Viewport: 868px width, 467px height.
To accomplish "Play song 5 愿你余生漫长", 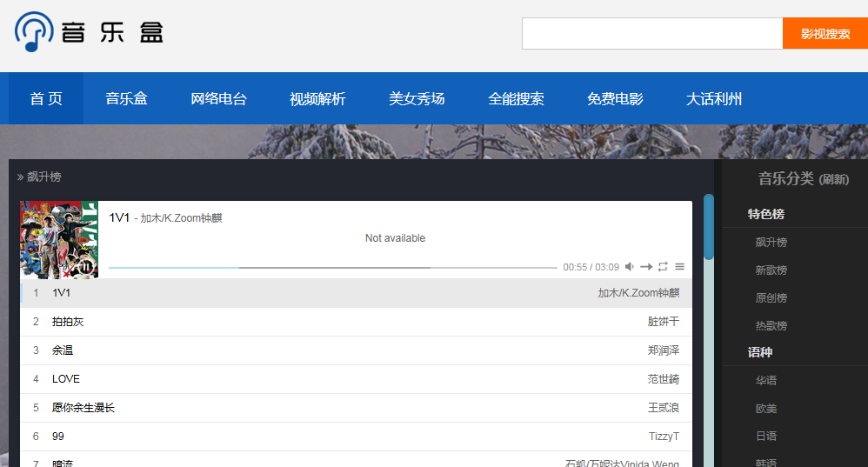I will pos(356,408).
